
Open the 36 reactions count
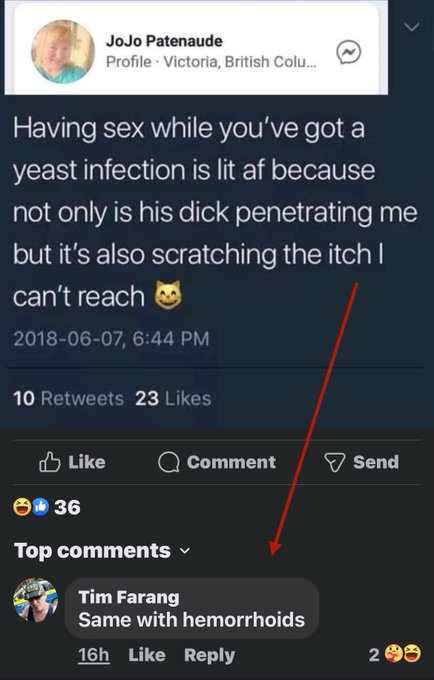coord(67,507)
